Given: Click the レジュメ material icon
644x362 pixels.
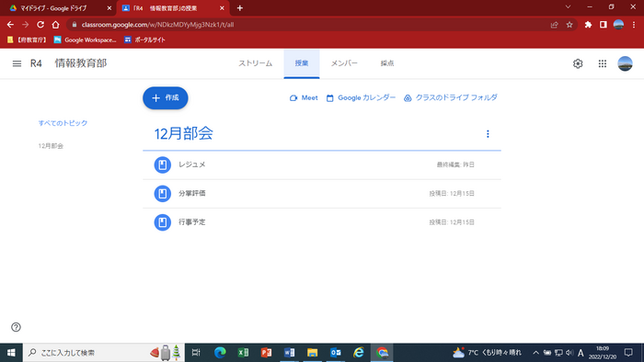Looking at the screenshot, I should [163, 164].
